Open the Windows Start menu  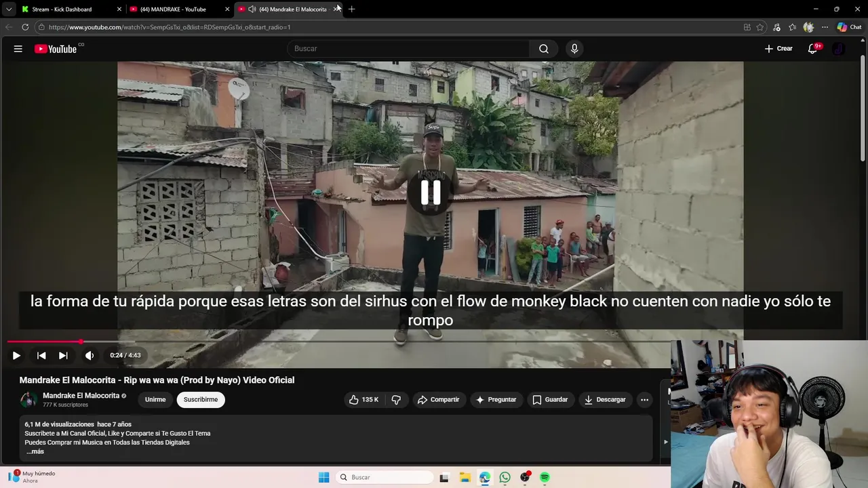324,477
